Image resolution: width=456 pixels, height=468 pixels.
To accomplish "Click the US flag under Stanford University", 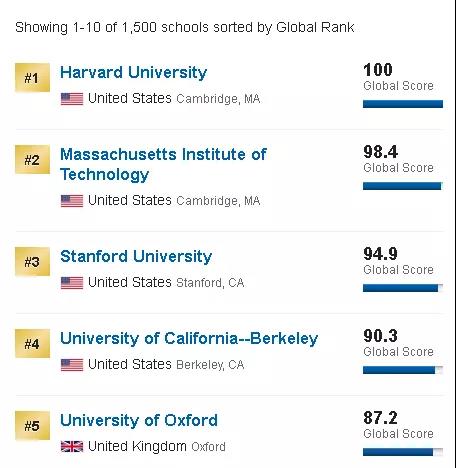I will (72, 283).
